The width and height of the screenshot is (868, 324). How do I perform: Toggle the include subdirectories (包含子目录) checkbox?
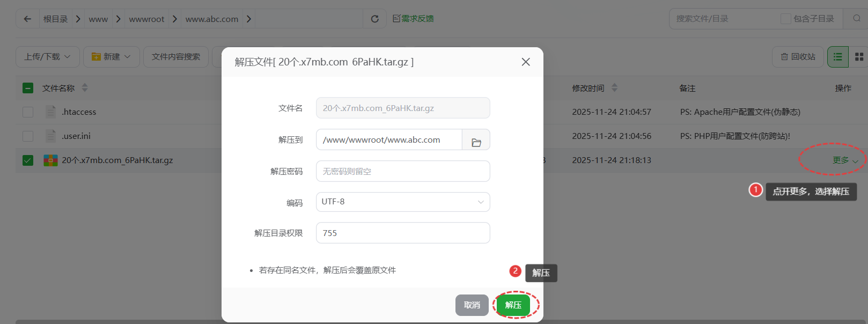(x=785, y=19)
